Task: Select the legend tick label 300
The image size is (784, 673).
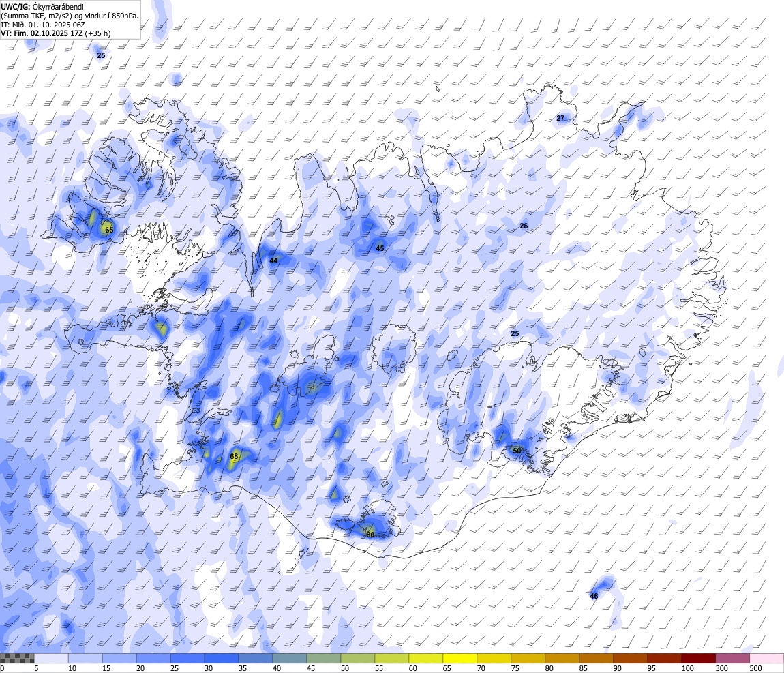Action: (x=721, y=668)
